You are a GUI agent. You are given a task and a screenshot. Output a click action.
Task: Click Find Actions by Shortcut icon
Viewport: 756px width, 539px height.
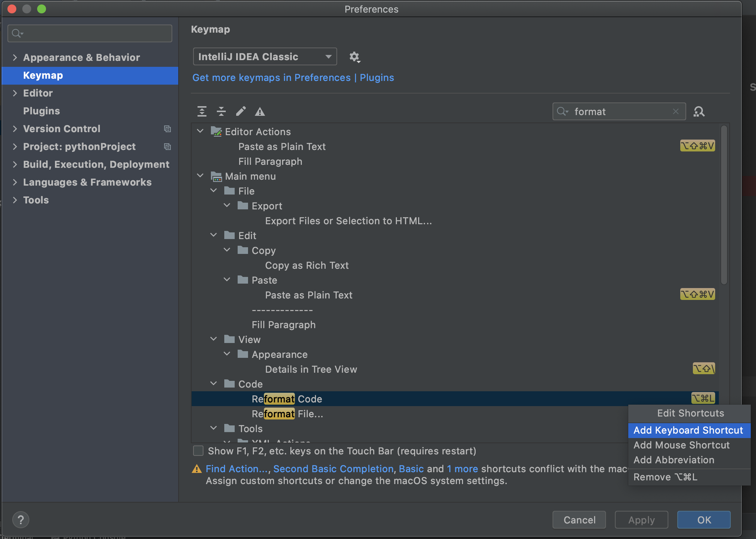coord(699,111)
